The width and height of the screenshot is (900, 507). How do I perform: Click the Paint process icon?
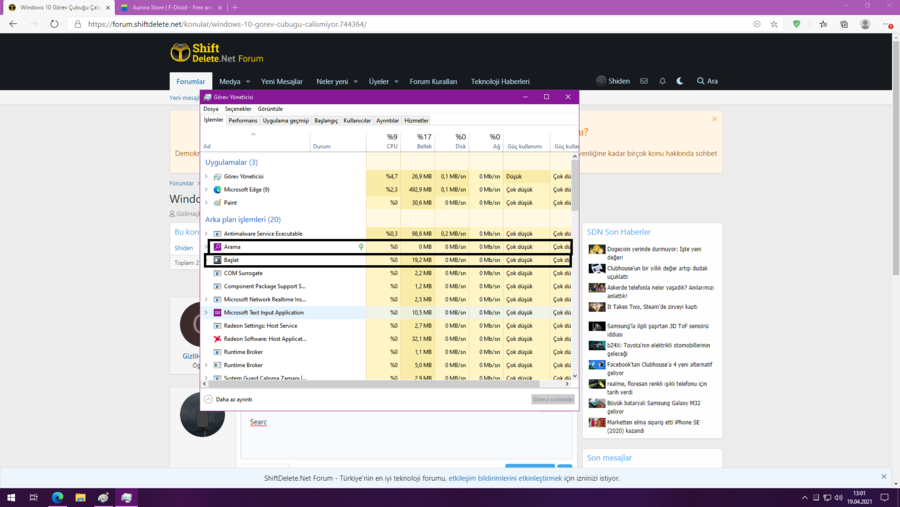pyautogui.click(x=218, y=203)
